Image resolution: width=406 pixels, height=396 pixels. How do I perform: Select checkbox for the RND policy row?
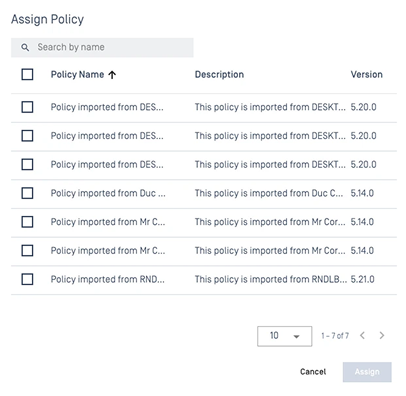coord(27,279)
